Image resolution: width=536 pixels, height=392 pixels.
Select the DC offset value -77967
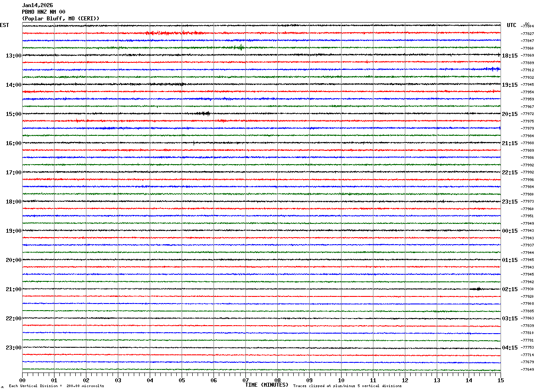pos(527,107)
